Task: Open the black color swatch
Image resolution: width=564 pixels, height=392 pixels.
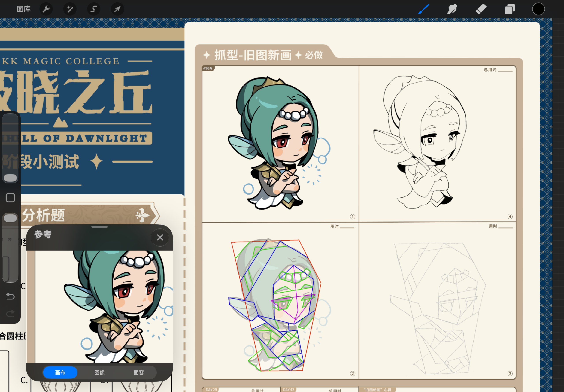Action: 538,9
